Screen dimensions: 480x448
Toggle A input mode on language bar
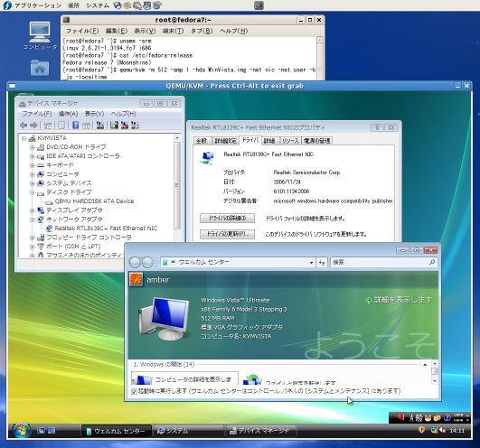coord(411,417)
